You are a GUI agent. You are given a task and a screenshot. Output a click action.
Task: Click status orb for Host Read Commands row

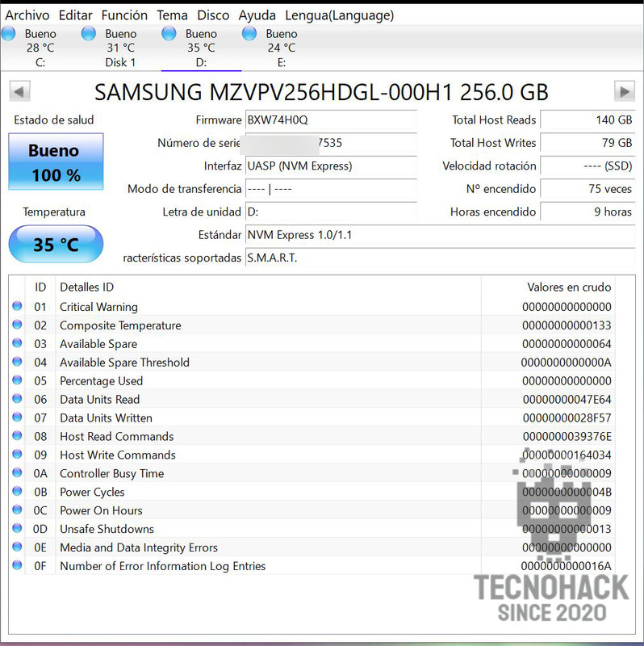click(17, 436)
